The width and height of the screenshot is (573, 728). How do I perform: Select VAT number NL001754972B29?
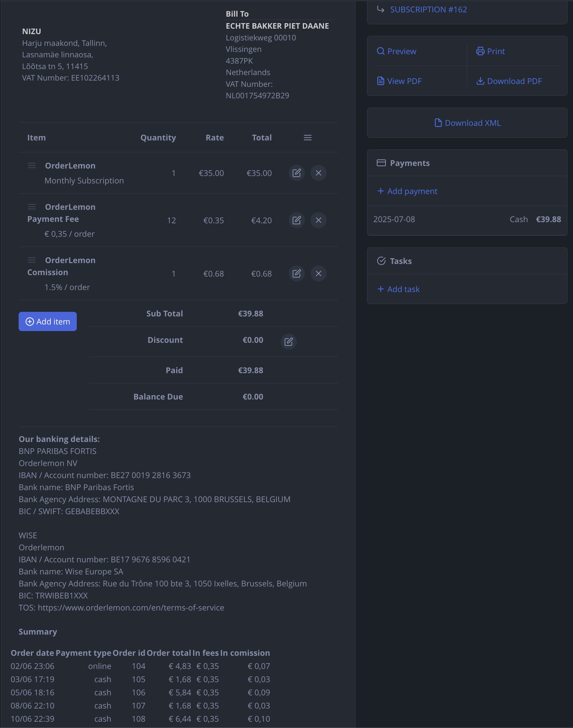pyautogui.click(x=257, y=96)
